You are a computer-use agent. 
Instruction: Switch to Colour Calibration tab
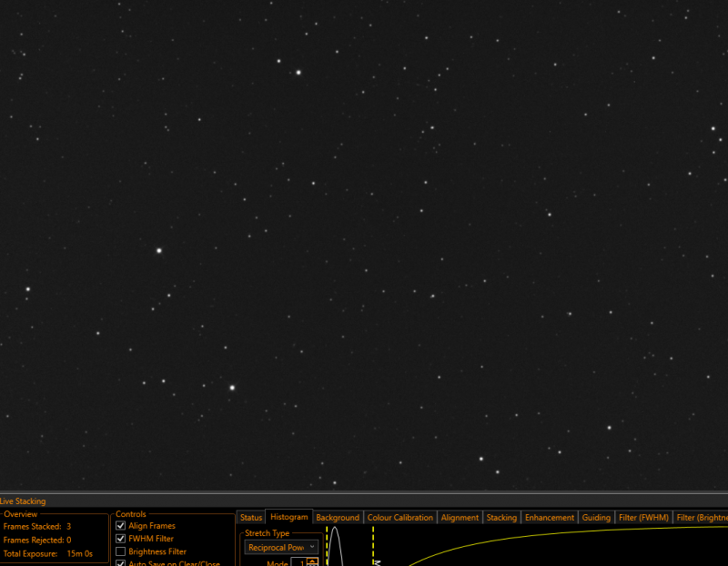[399, 517]
